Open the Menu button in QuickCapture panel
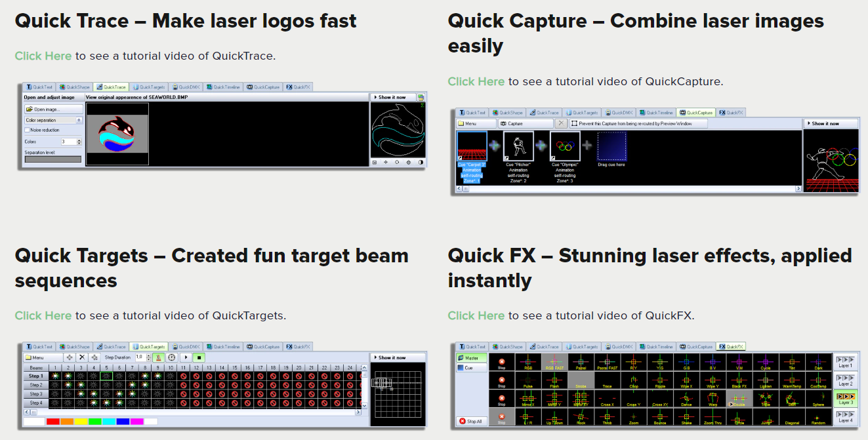The height and width of the screenshot is (440, 868). pyautogui.click(x=476, y=123)
